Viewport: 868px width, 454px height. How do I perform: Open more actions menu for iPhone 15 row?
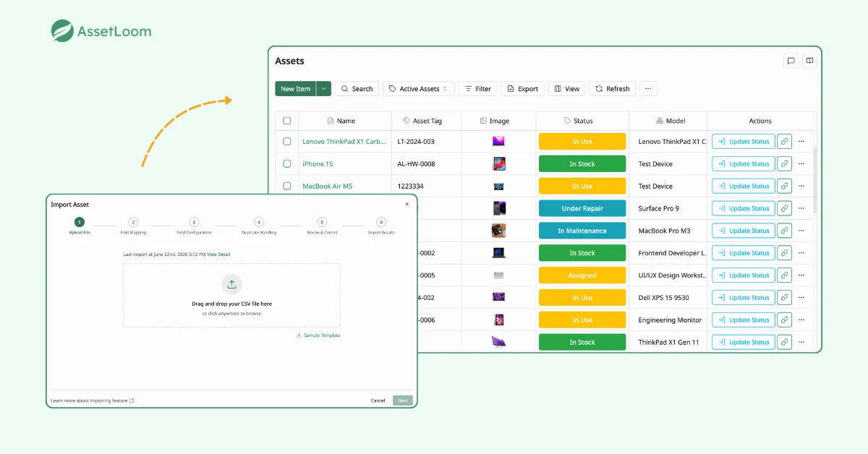point(801,164)
